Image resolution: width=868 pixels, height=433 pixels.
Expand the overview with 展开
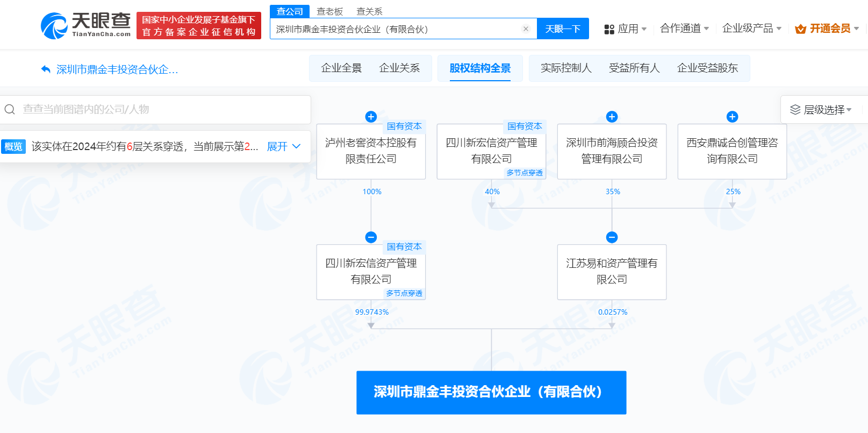coord(283,146)
